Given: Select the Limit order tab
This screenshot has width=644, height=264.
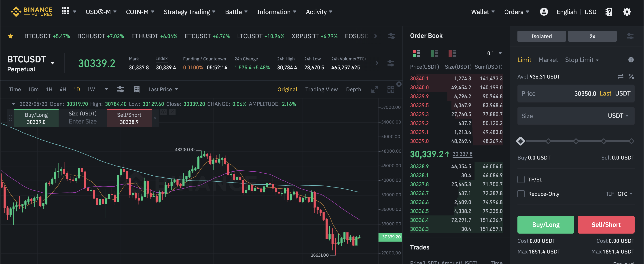Looking at the screenshot, I should click(x=524, y=60).
